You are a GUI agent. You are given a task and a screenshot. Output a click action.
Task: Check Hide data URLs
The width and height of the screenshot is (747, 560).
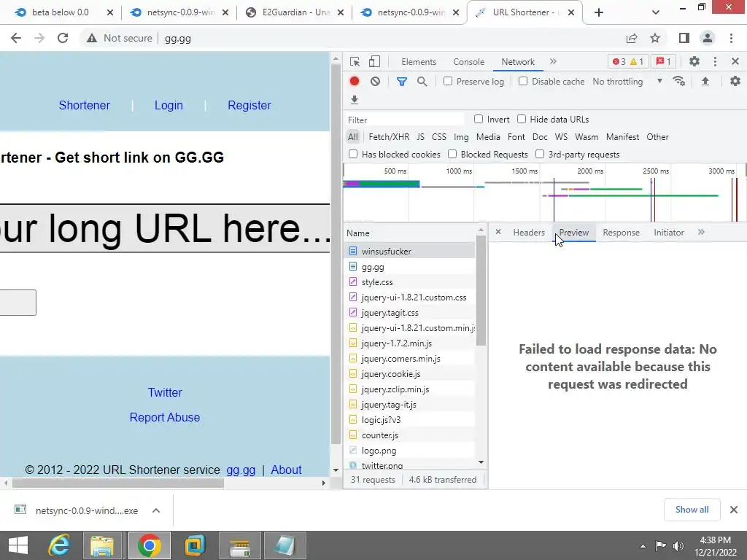click(522, 119)
